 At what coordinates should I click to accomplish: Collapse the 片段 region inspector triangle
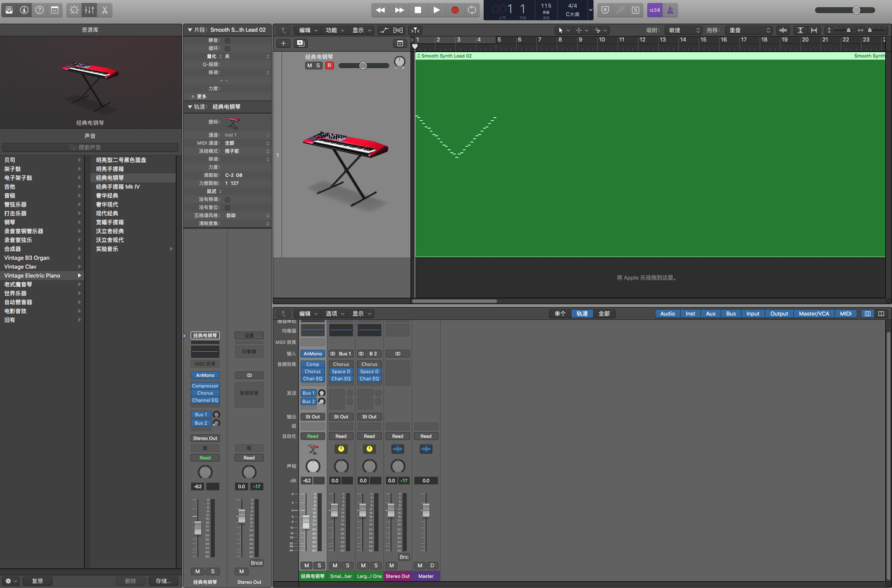[190, 30]
